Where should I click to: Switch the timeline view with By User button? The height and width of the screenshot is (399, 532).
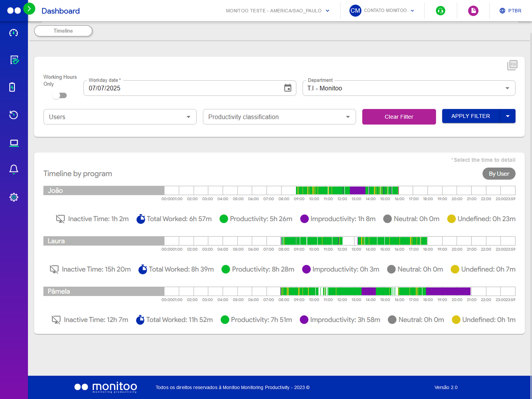(499, 174)
